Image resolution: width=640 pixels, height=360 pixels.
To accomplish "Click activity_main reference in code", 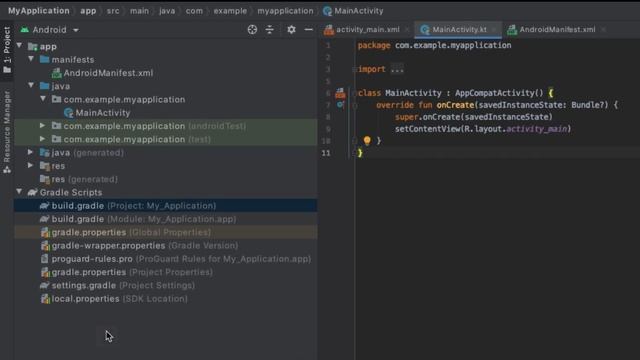I will [x=536, y=129].
